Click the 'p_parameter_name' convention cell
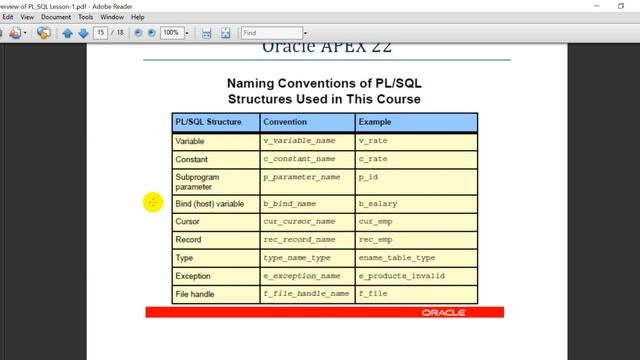 (x=307, y=182)
